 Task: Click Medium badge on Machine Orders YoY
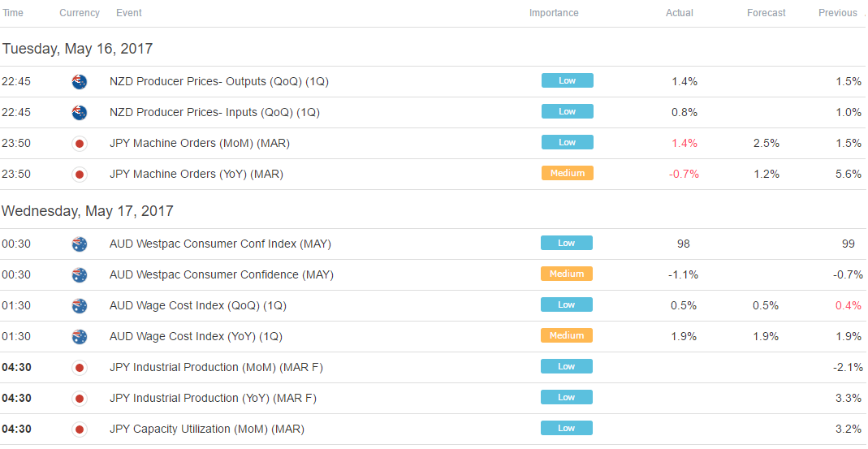click(x=568, y=173)
